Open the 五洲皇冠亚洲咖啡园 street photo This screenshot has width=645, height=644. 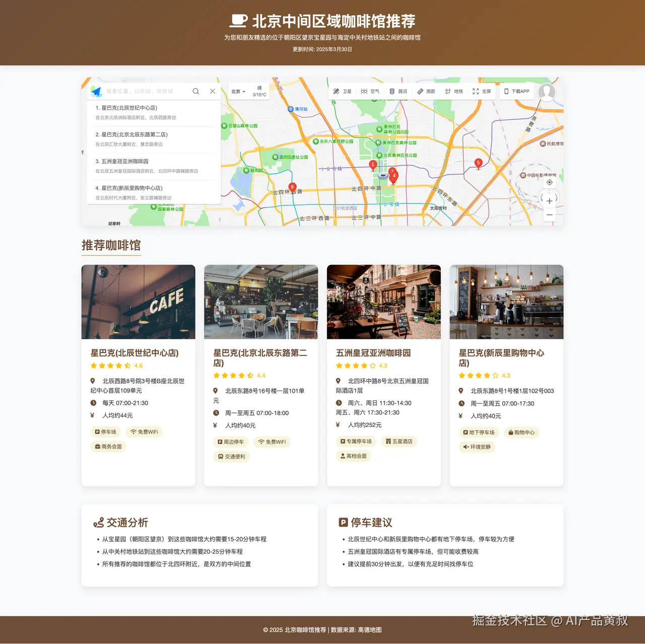(x=384, y=302)
